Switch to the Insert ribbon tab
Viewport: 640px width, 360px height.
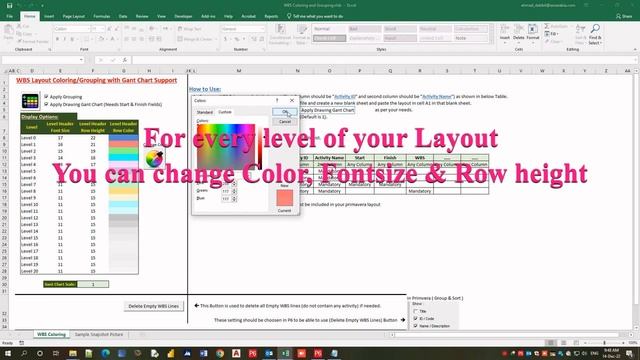[49, 16]
